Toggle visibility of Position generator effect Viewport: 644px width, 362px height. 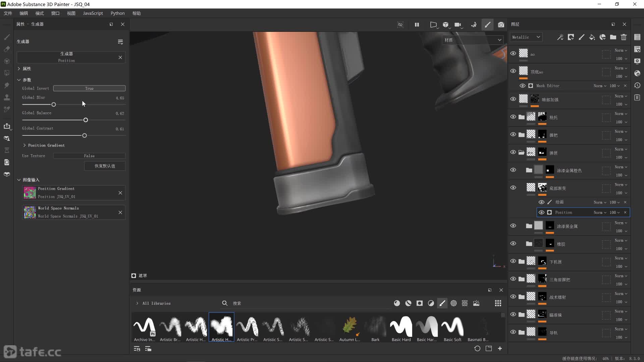pos(541,213)
